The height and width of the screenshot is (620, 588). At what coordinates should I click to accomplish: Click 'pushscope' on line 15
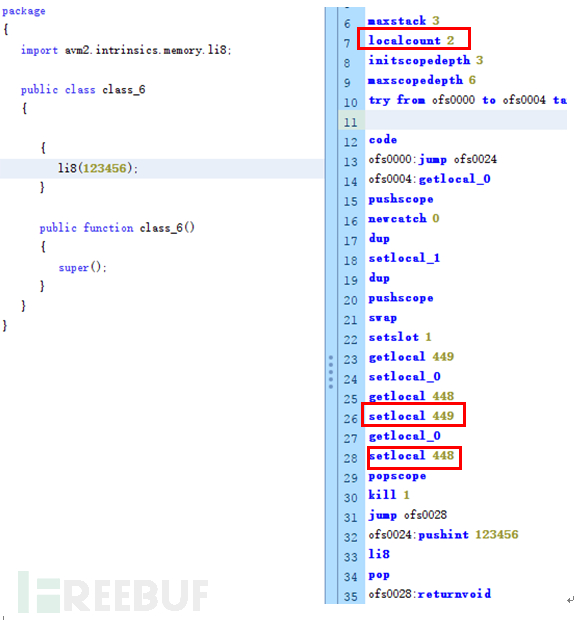point(401,199)
